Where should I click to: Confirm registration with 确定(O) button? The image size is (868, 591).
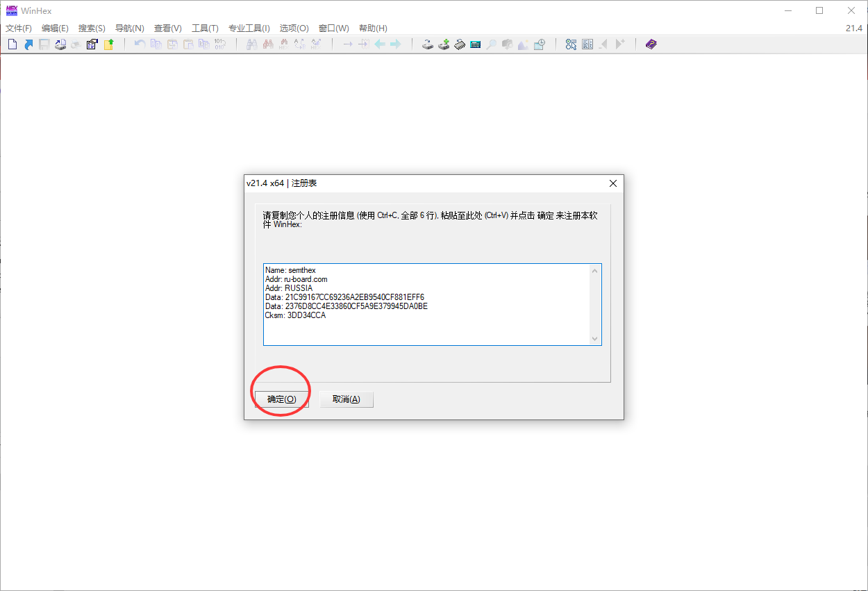click(x=282, y=399)
